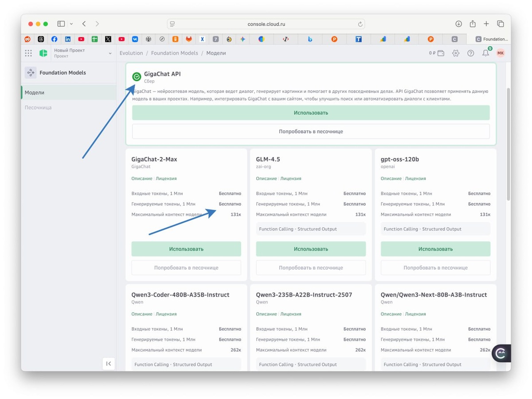Open the Odnoklassniki pinned tab
The width and height of the screenshot is (532, 399).
(x=176, y=39)
